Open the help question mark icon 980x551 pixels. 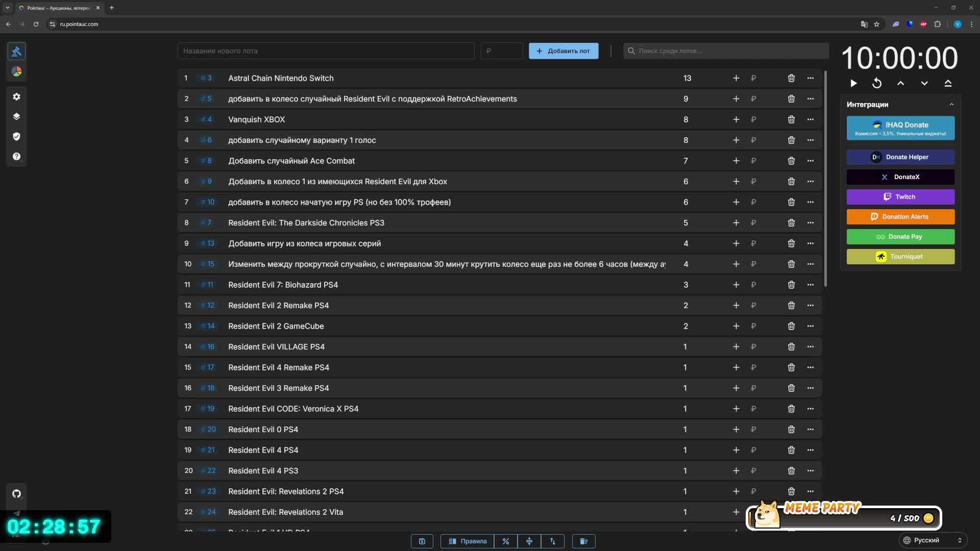click(16, 157)
